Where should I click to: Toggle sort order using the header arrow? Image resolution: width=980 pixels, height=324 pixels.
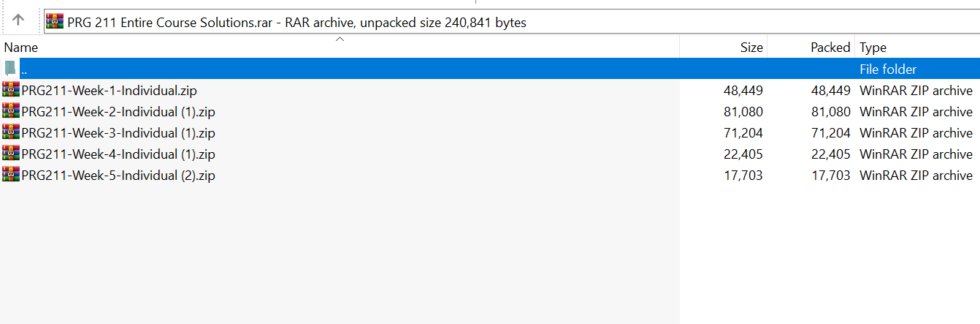click(x=340, y=39)
